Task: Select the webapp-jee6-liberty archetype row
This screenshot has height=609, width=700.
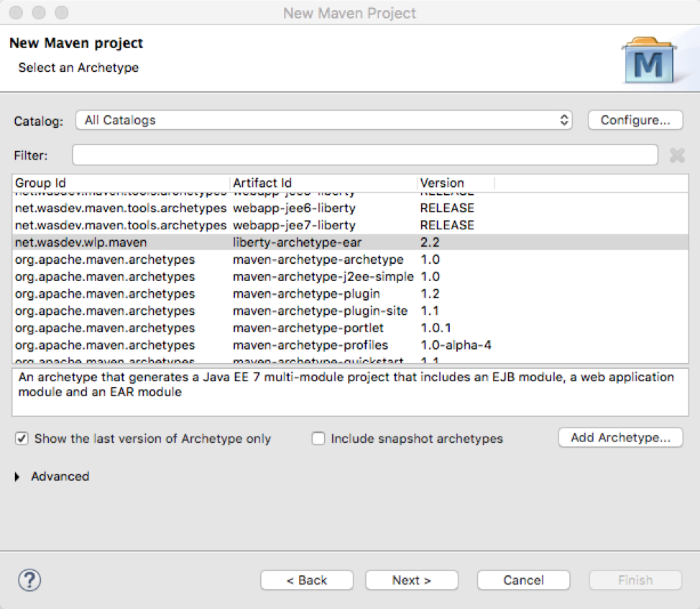Action: pyautogui.click(x=350, y=208)
